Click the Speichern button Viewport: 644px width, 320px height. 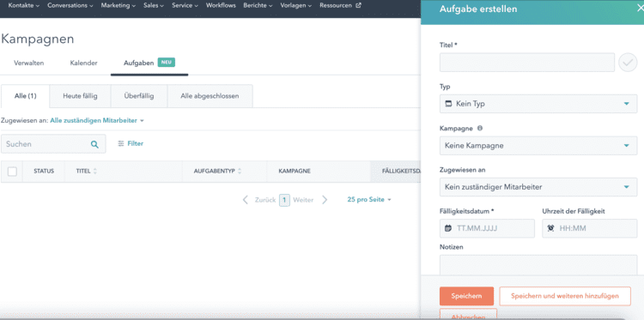click(x=466, y=296)
